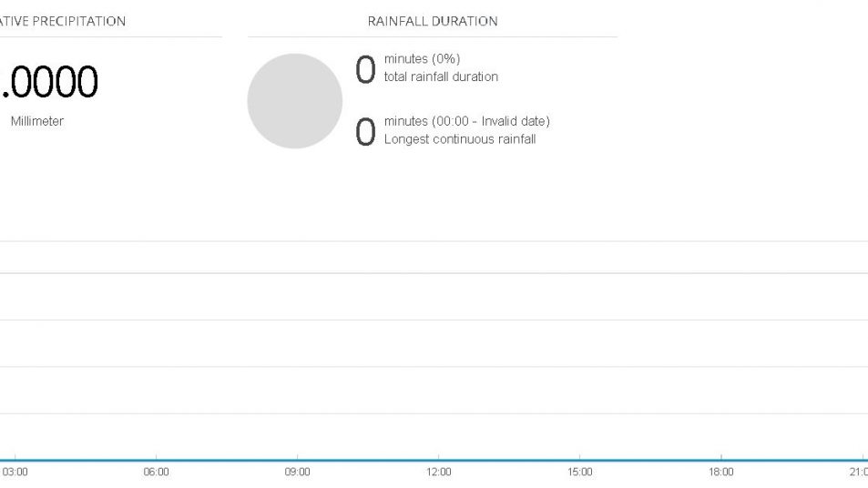Select the Millimeter unit label
This screenshot has height=488, width=868.
(x=37, y=121)
